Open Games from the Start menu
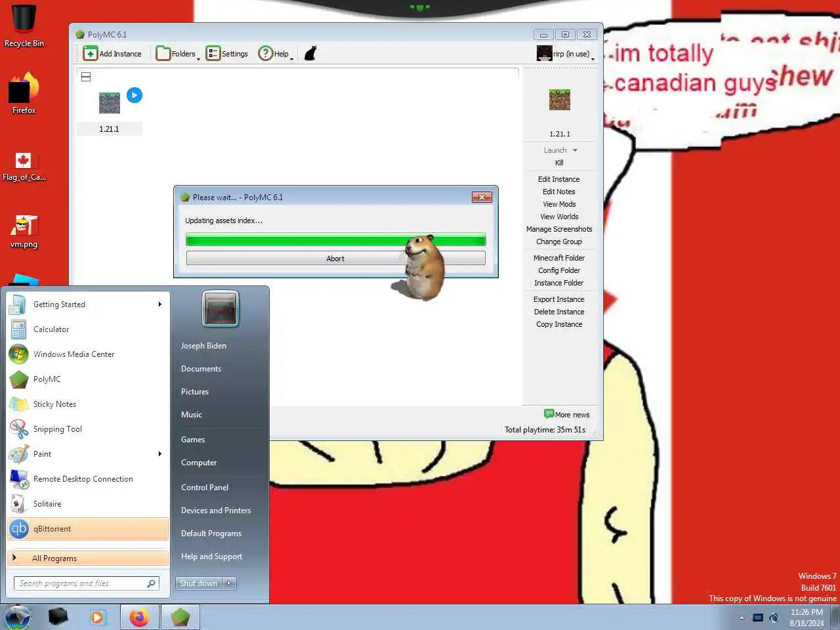 (x=193, y=440)
